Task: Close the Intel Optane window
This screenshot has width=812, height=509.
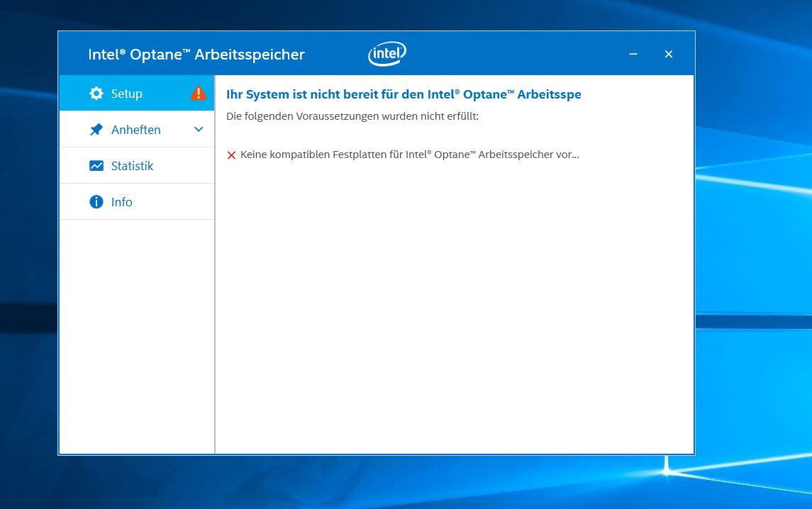Action: coord(669,54)
